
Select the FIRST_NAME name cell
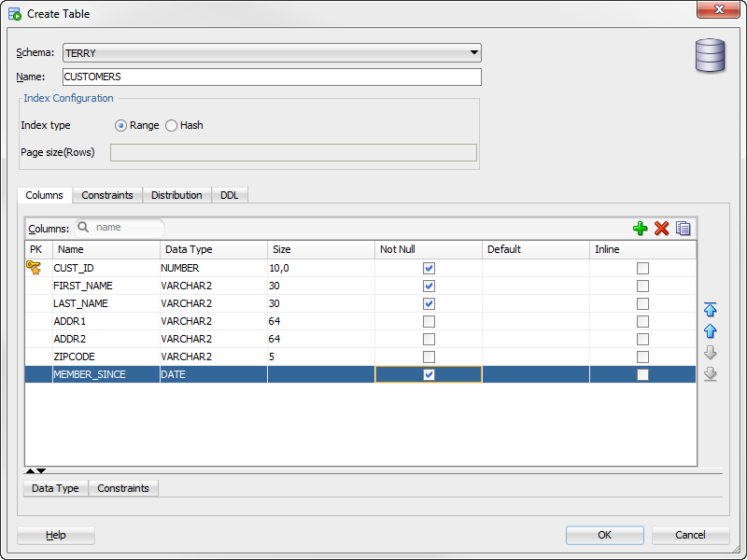pyautogui.click(x=106, y=286)
